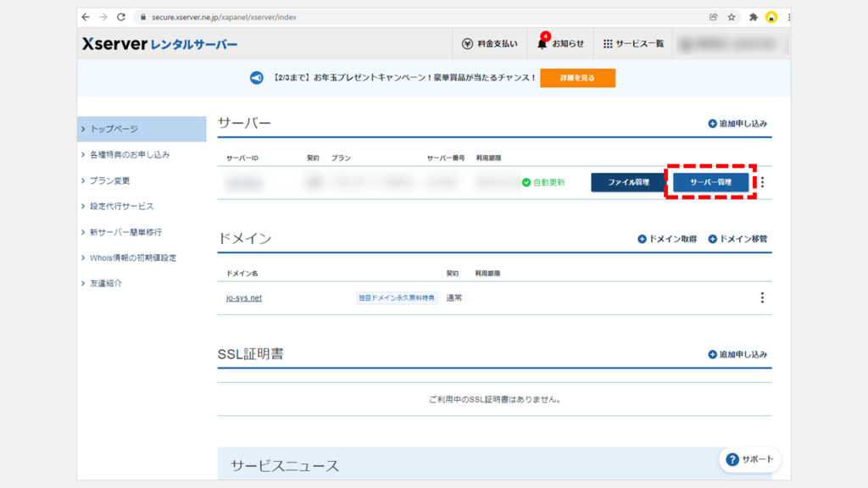Open jo-sys.net domain row three-dot menu
This screenshot has width=868, height=488.
[762, 297]
